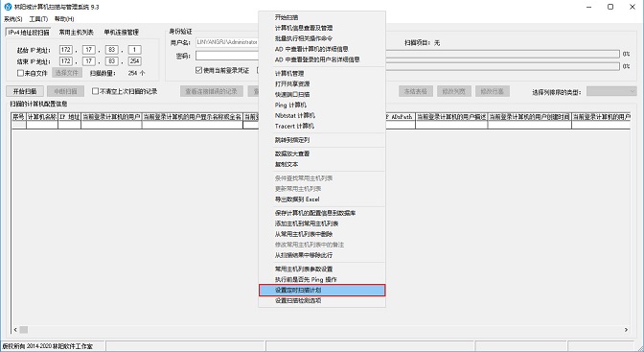
Task: Click last octet field showing 254
Action: [135, 61]
